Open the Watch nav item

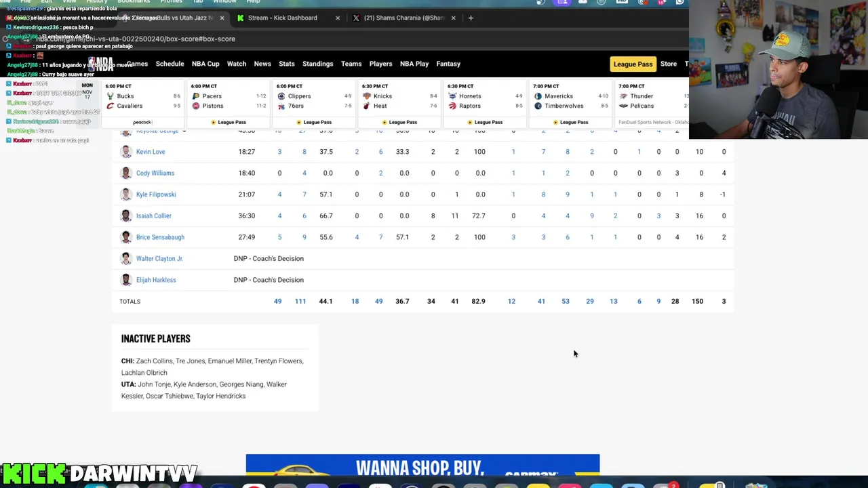coord(237,64)
